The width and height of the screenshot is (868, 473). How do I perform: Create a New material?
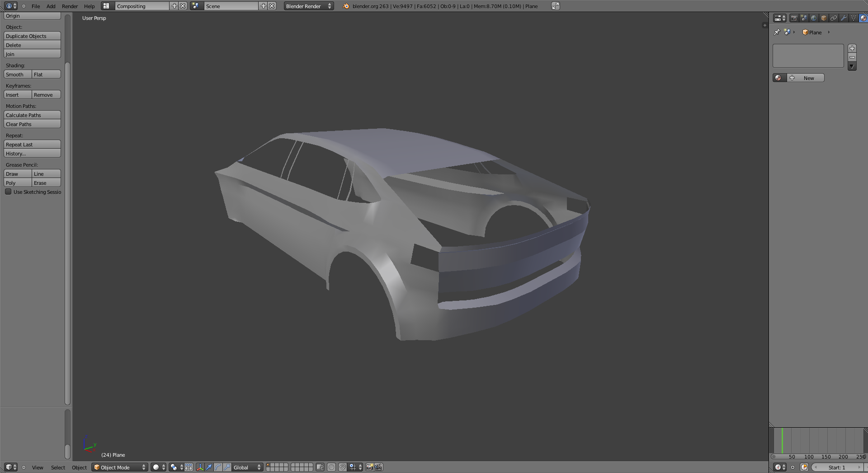806,78
